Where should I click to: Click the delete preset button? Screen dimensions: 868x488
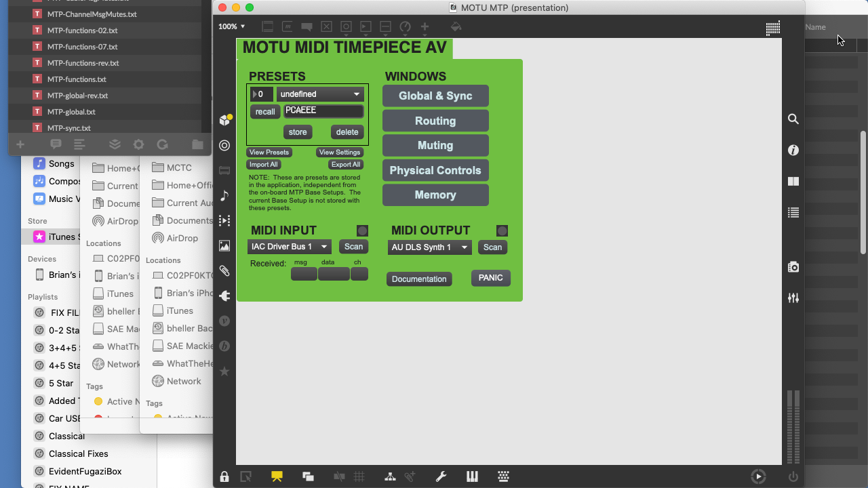point(347,132)
